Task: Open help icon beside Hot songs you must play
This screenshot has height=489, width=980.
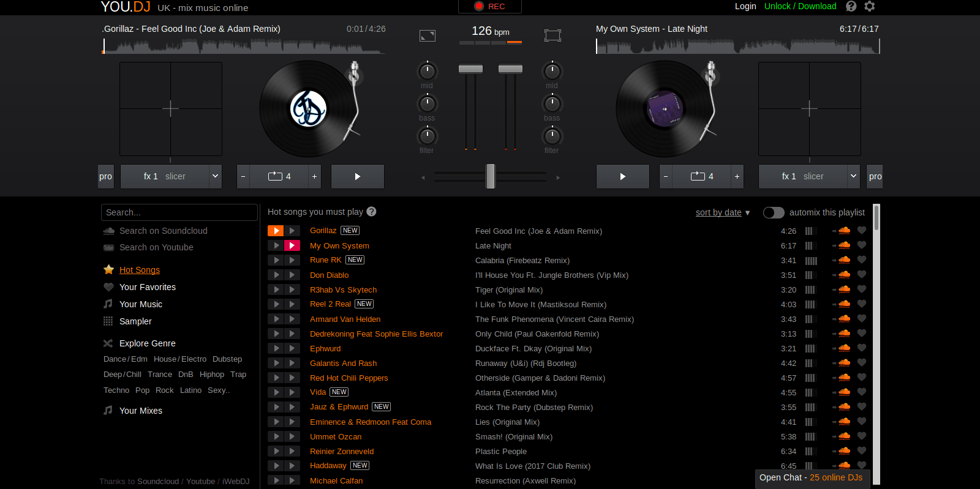Action: click(371, 212)
